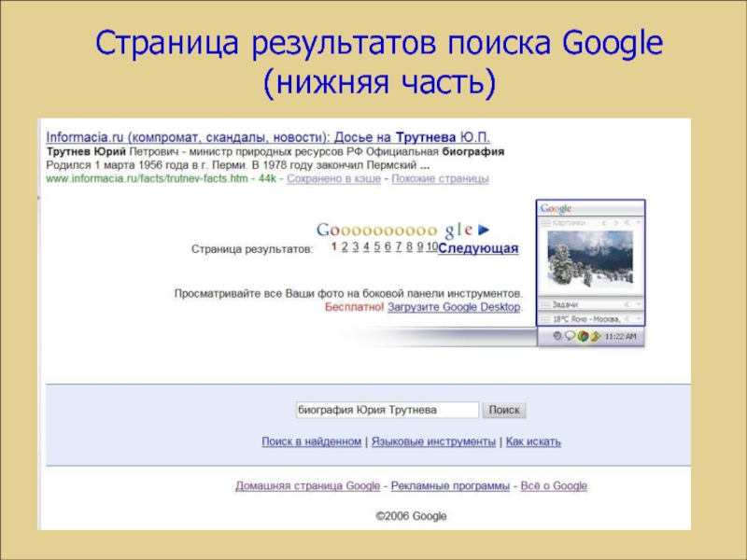Expand the weather 18°C Ясно panel chevron
The width and height of the screenshot is (747, 560).
(627, 318)
